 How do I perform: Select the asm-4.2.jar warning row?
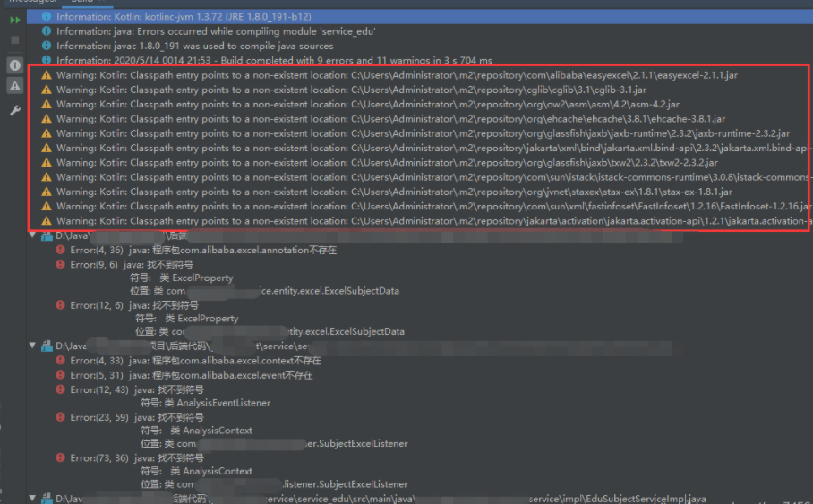419,104
